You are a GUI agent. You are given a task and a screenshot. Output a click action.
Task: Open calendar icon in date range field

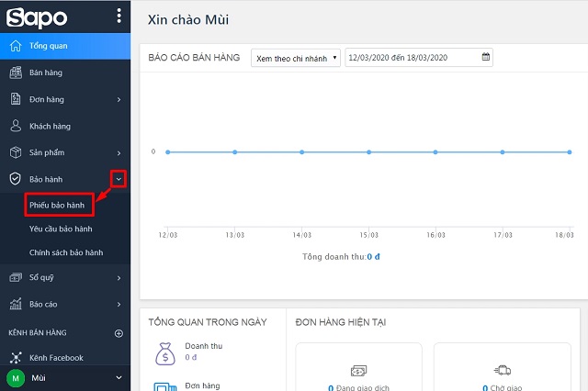pyautogui.click(x=486, y=58)
